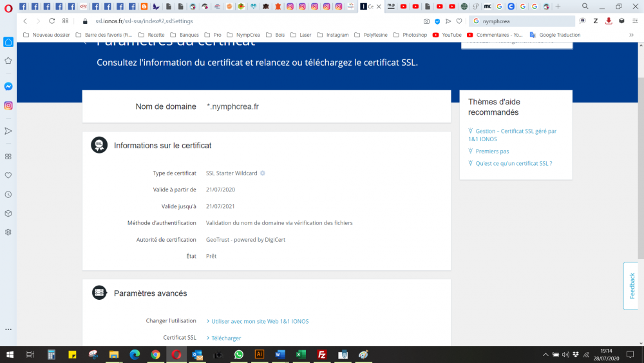Open the downloads red arrow icon
Screen dimensions: 644x363
pos(609,21)
